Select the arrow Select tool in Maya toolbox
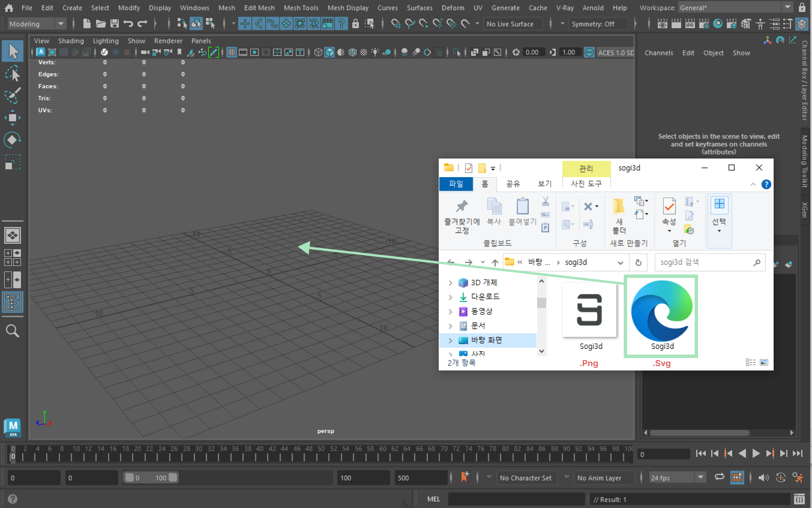812x508 pixels. pyautogui.click(x=13, y=52)
